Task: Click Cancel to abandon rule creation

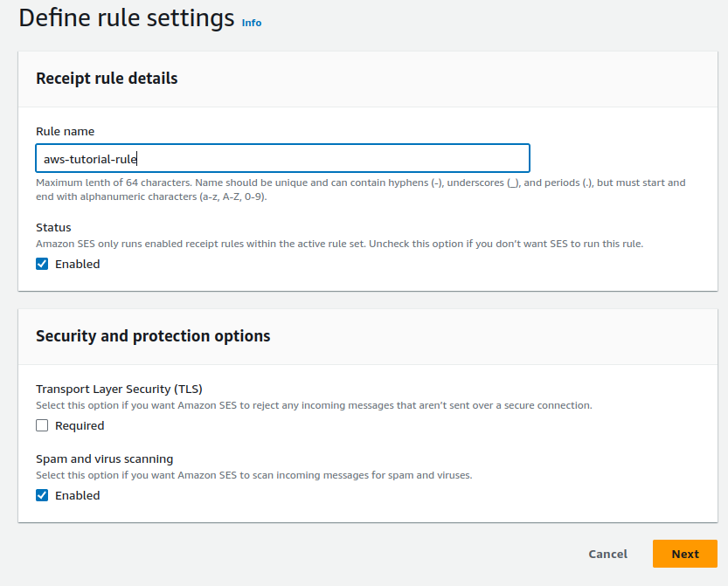Action: pyautogui.click(x=607, y=554)
